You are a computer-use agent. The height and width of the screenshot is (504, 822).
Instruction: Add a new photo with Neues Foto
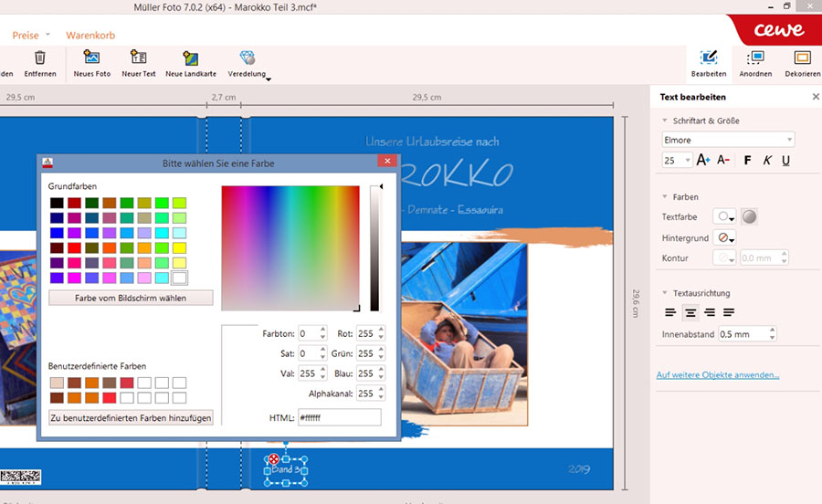91,58
